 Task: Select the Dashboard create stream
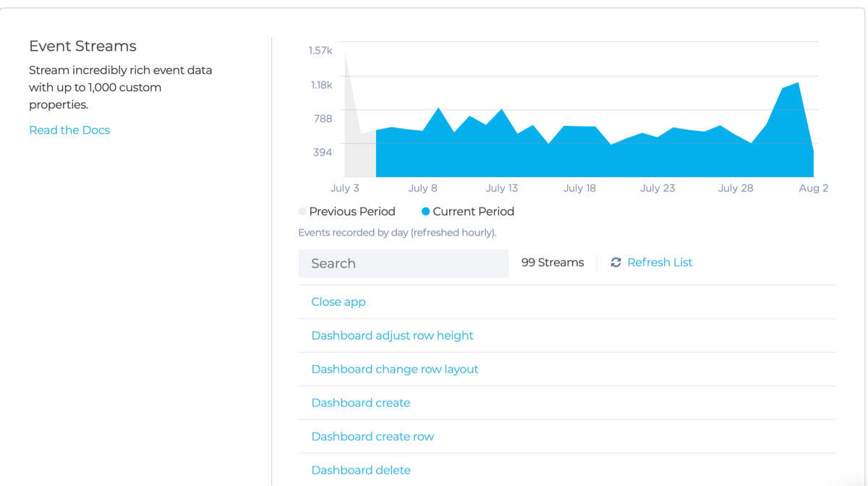coord(361,403)
